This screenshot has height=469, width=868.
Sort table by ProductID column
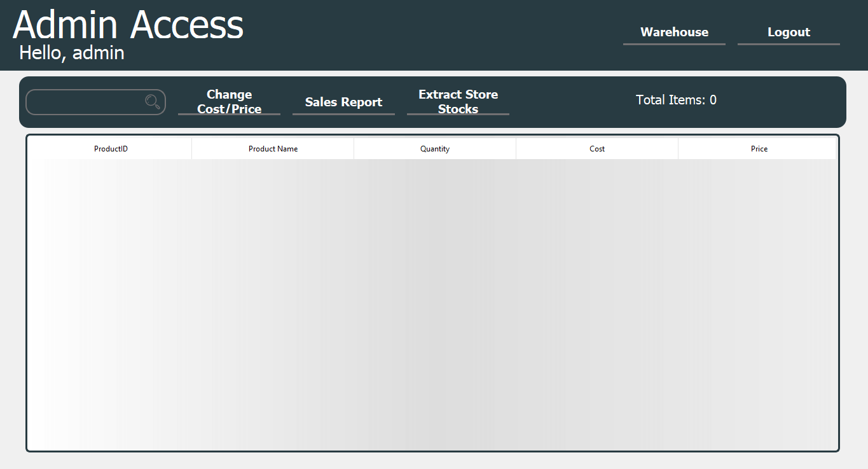[x=111, y=149]
